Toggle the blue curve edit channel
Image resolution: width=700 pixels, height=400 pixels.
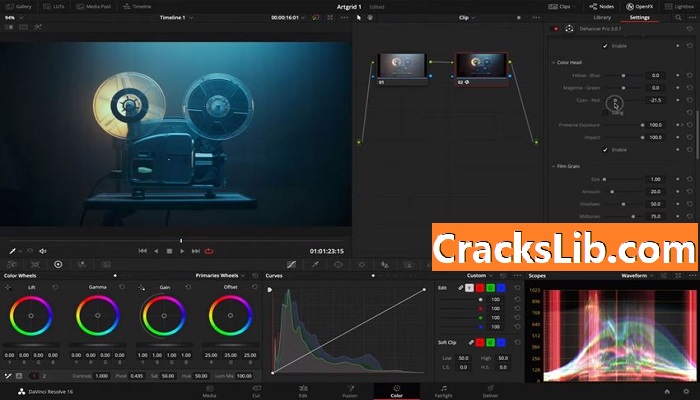(501, 288)
